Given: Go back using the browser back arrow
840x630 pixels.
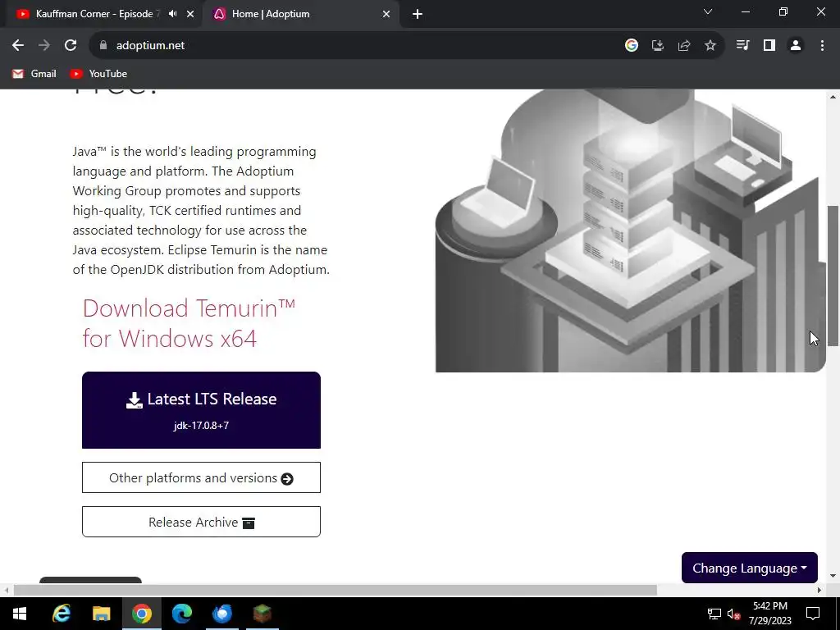Looking at the screenshot, I should point(18,46).
